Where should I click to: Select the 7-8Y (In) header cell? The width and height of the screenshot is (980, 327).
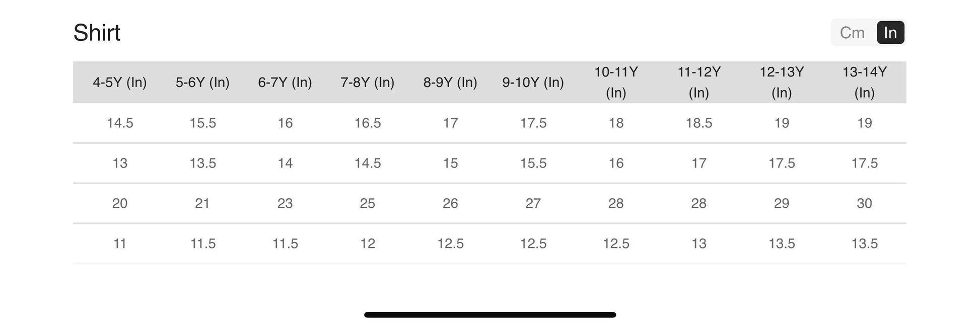point(368,82)
